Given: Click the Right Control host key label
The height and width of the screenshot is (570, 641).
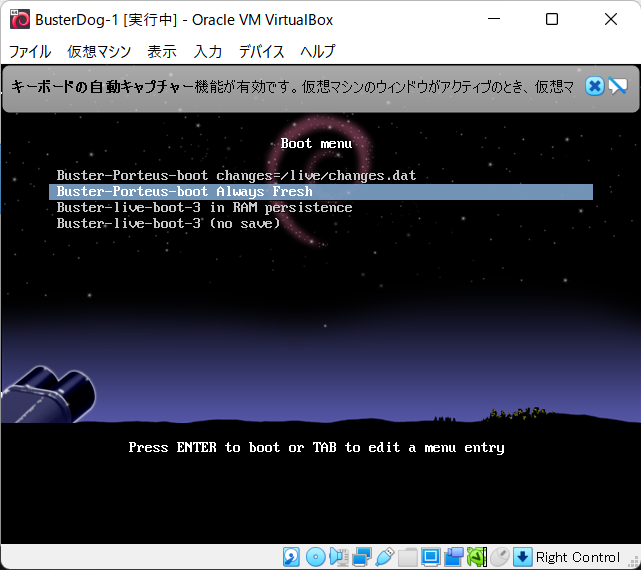Looking at the screenshot, I should click(578, 557).
